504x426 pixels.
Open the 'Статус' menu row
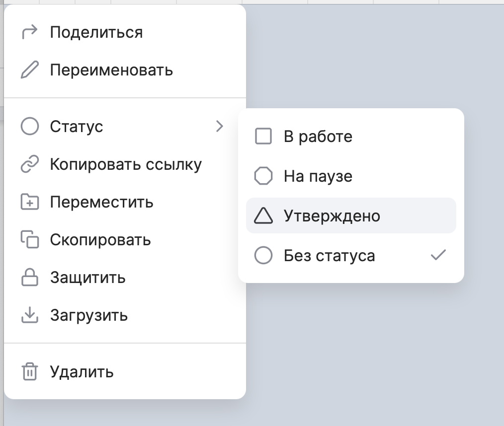pyautogui.click(x=77, y=127)
